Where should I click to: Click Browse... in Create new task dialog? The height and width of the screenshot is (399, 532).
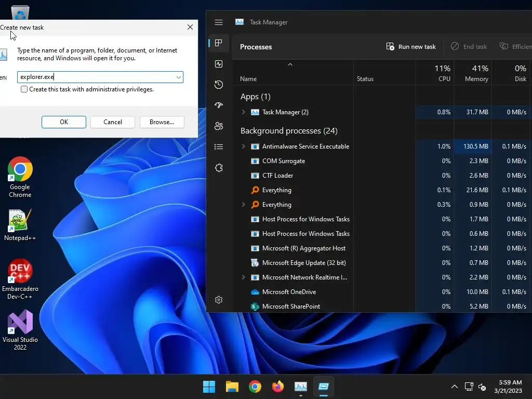pos(162,122)
